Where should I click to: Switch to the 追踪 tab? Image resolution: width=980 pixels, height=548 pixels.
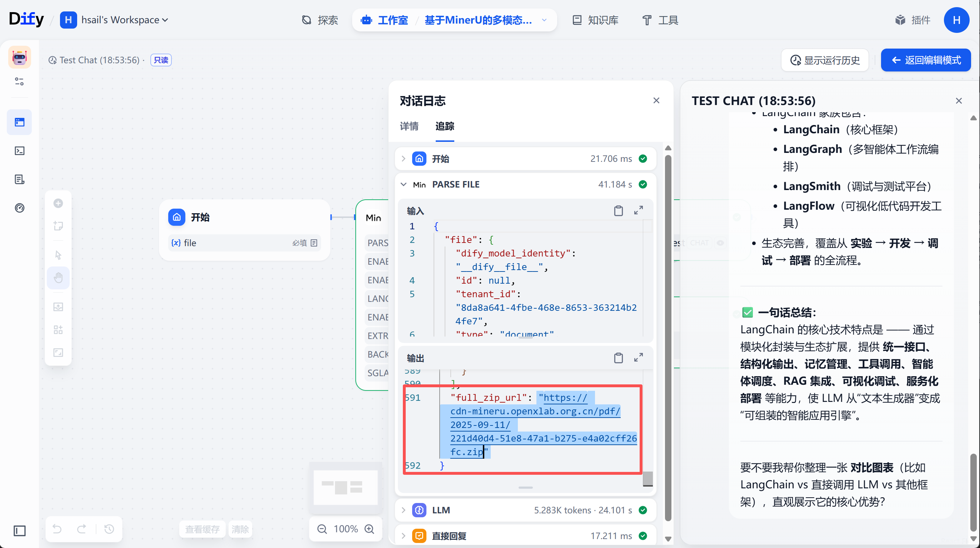click(x=445, y=126)
